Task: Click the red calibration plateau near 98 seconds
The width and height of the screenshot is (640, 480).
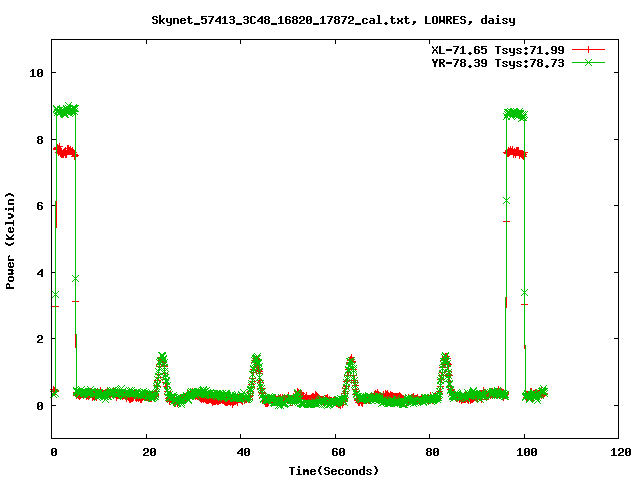Action: click(516, 153)
